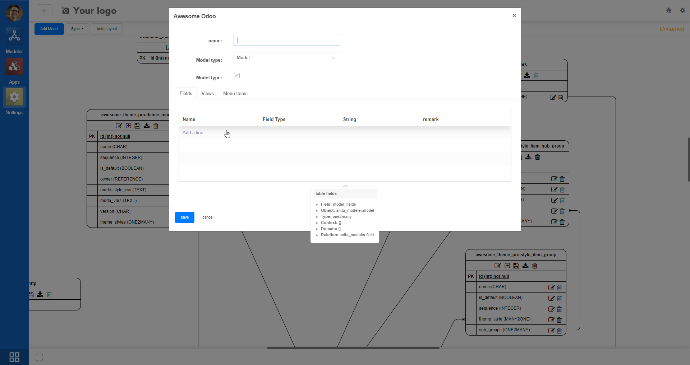Open the Model type dropdown
This screenshot has height=365, width=690.
click(286, 58)
